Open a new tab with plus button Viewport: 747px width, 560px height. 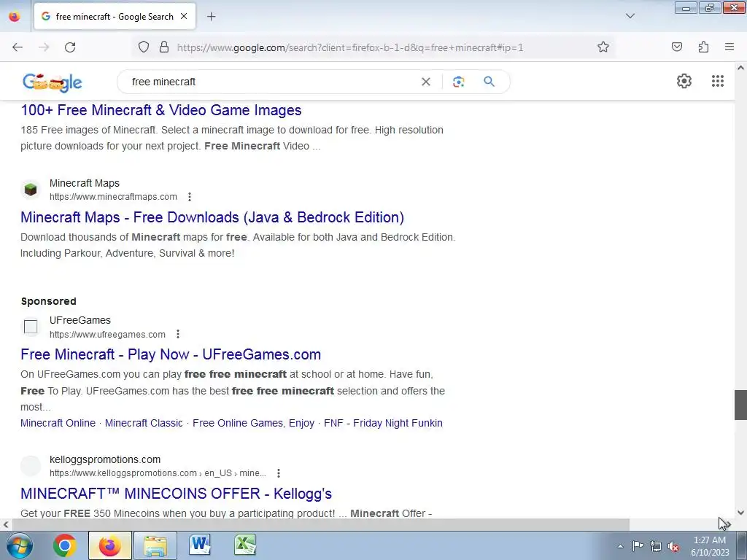tap(211, 17)
